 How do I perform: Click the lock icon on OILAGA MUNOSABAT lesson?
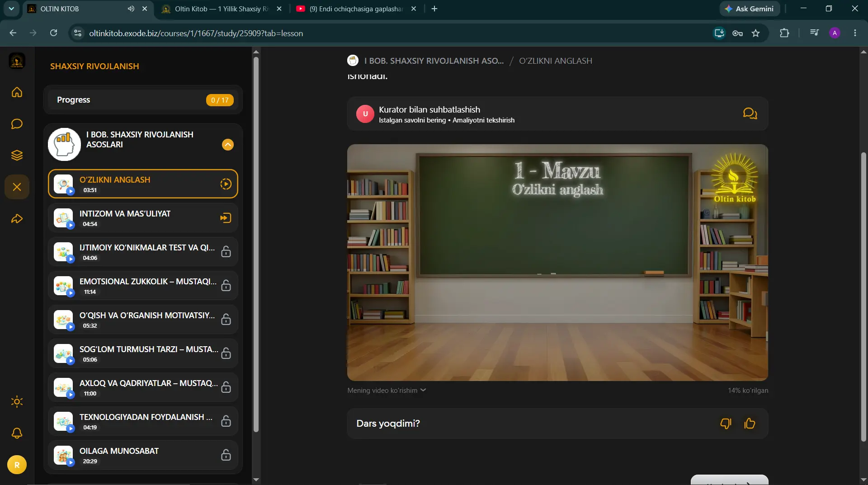(x=226, y=455)
